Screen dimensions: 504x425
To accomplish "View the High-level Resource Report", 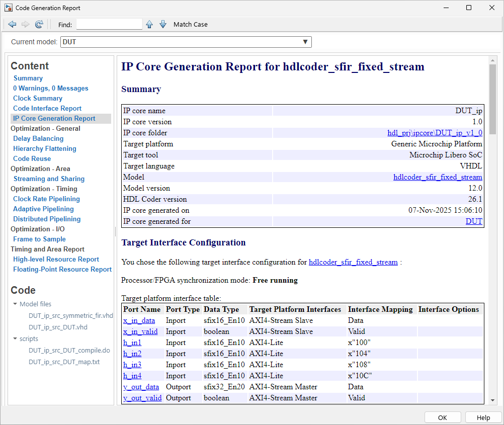I will coord(56,259).
